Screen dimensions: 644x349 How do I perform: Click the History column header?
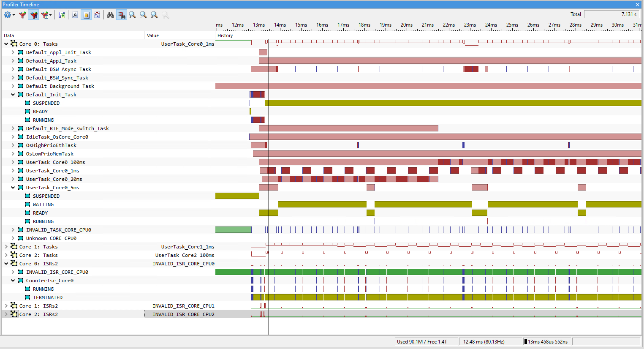[225, 35]
